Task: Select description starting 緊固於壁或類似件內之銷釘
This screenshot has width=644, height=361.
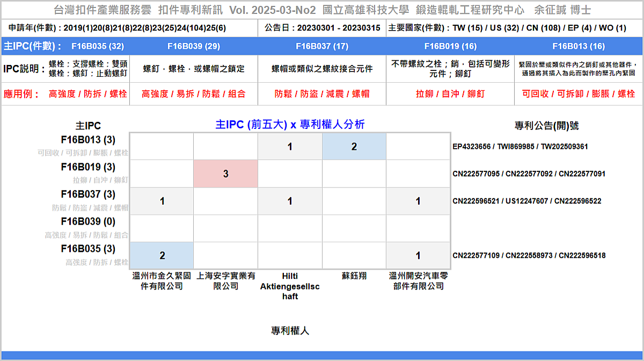Action: [579, 68]
